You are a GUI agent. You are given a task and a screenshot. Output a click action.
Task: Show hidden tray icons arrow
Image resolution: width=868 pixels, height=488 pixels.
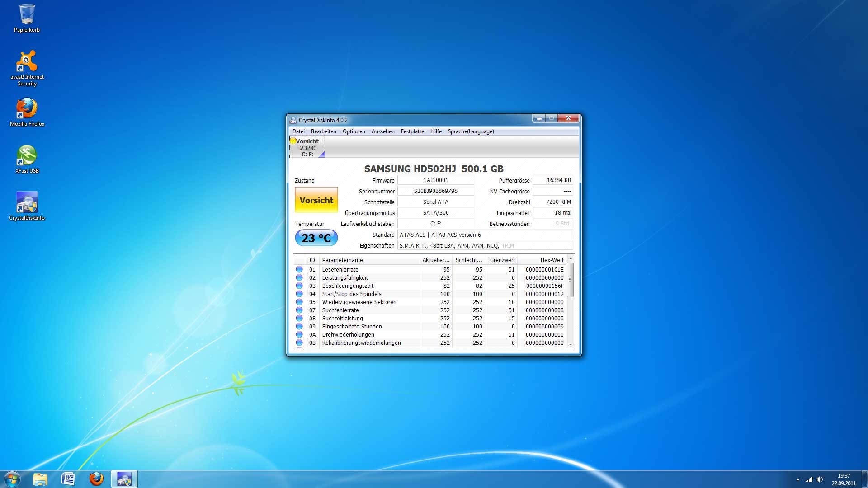click(798, 479)
